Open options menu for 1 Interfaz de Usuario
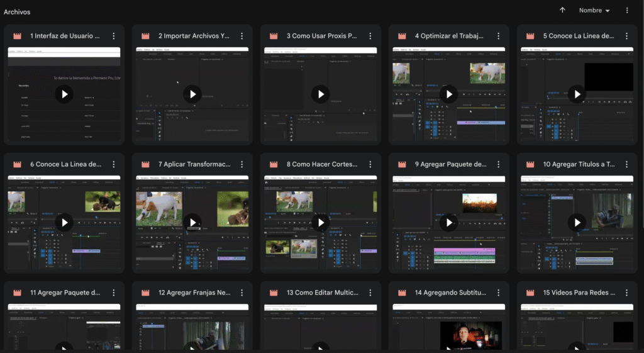The height and width of the screenshot is (353, 644). click(x=114, y=36)
